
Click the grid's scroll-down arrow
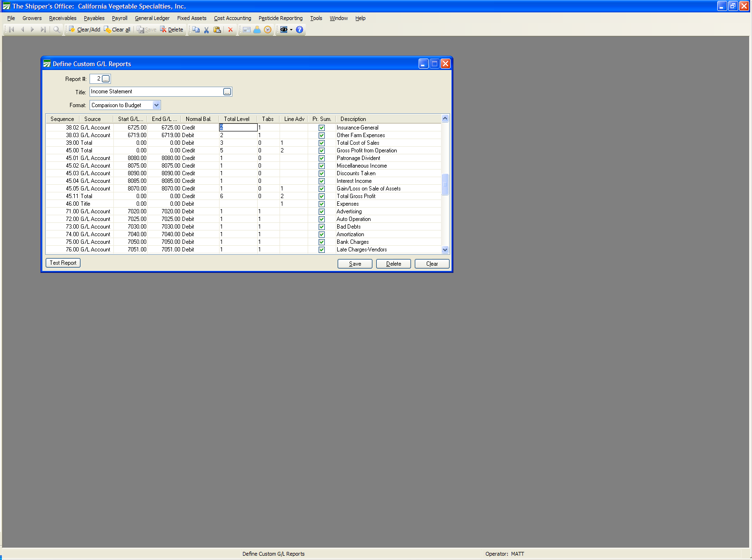(445, 250)
